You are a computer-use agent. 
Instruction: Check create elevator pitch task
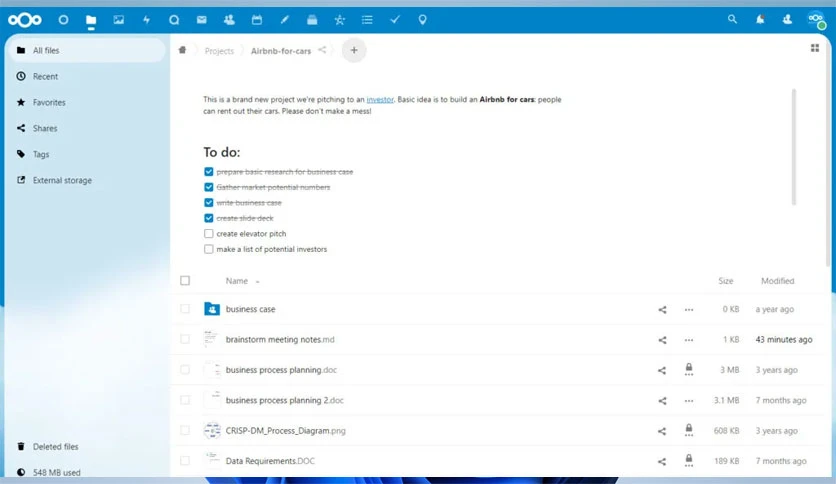208,233
